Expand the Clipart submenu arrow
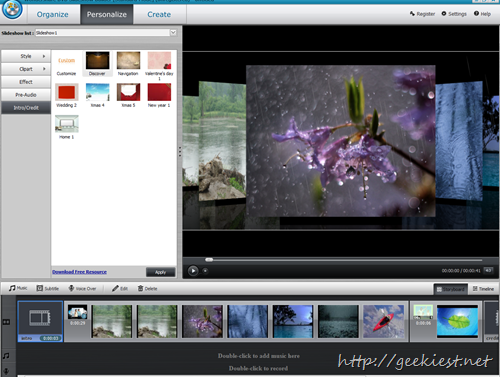Screen dimensions: 500x377 (44, 69)
